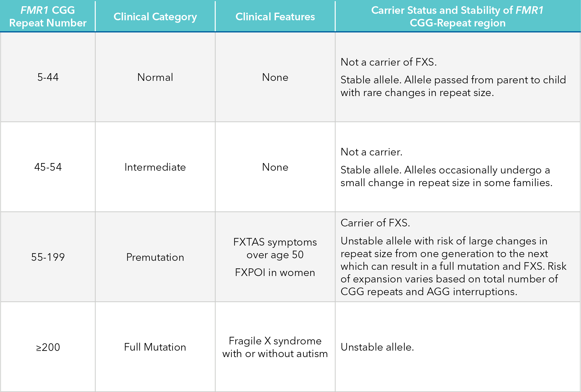581x392 pixels.
Task: Select the Full Mutation category cell
Action: pos(155,347)
